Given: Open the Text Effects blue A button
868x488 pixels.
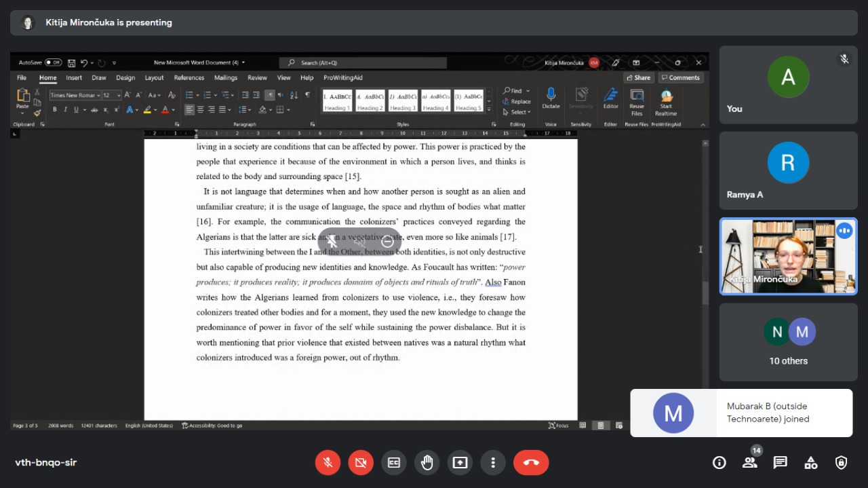Looking at the screenshot, I should click(x=129, y=109).
